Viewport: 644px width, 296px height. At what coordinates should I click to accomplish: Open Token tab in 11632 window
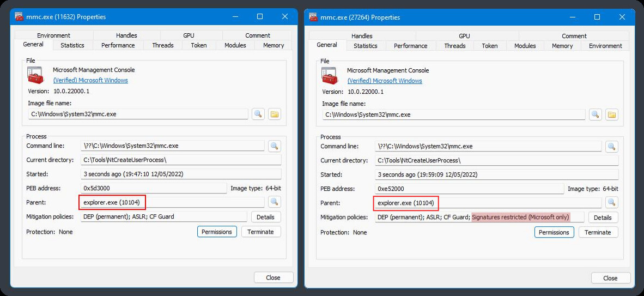(199, 45)
